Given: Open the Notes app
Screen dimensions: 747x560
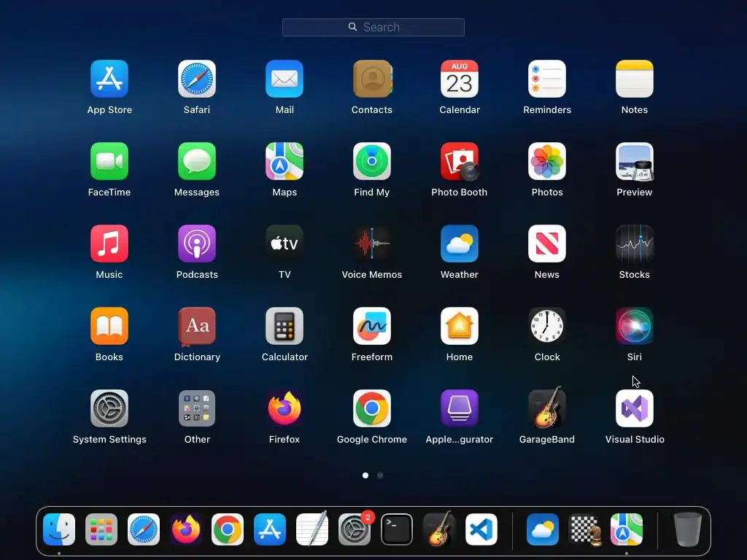Looking at the screenshot, I should pyautogui.click(x=635, y=79).
